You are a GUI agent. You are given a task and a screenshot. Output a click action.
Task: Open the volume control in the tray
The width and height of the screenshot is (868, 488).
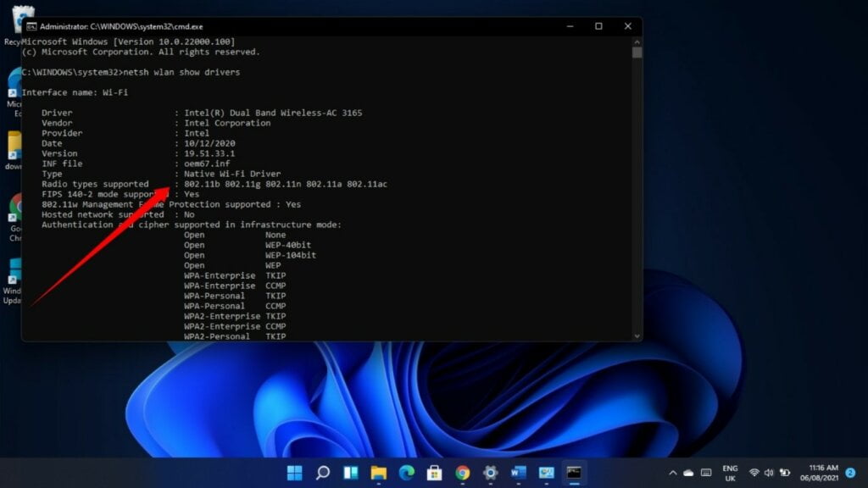point(769,473)
